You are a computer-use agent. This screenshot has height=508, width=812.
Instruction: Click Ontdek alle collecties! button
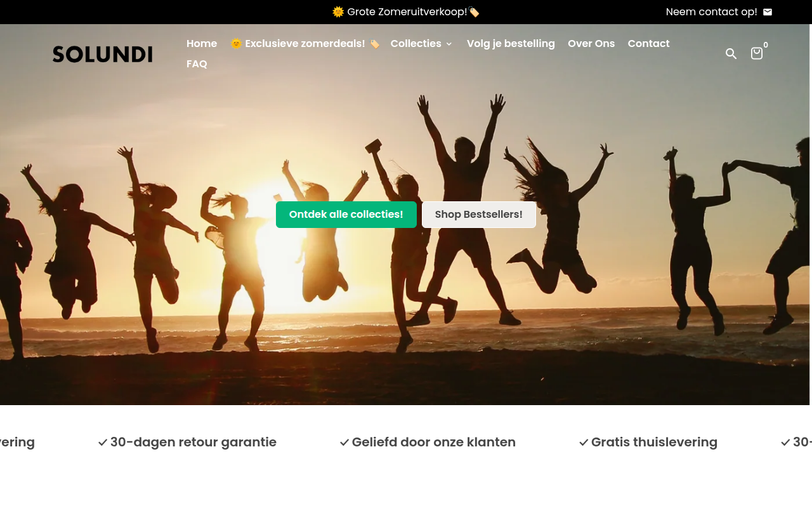[346, 215]
